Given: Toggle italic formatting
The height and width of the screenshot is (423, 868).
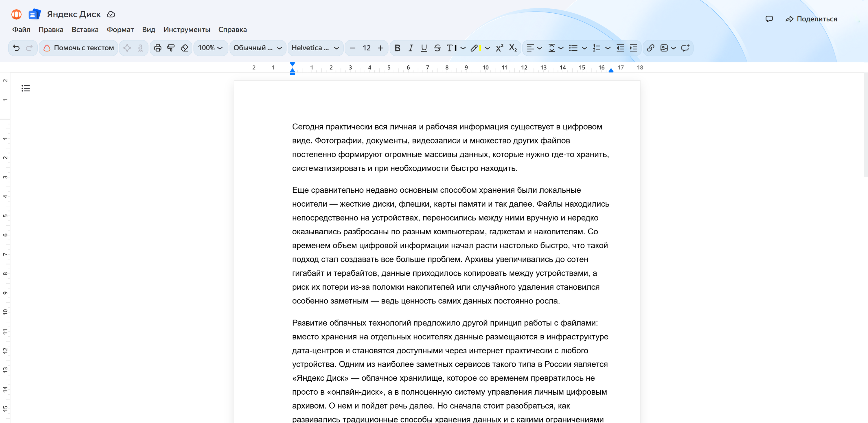Looking at the screenshot, I should click(x=410, y=48).
